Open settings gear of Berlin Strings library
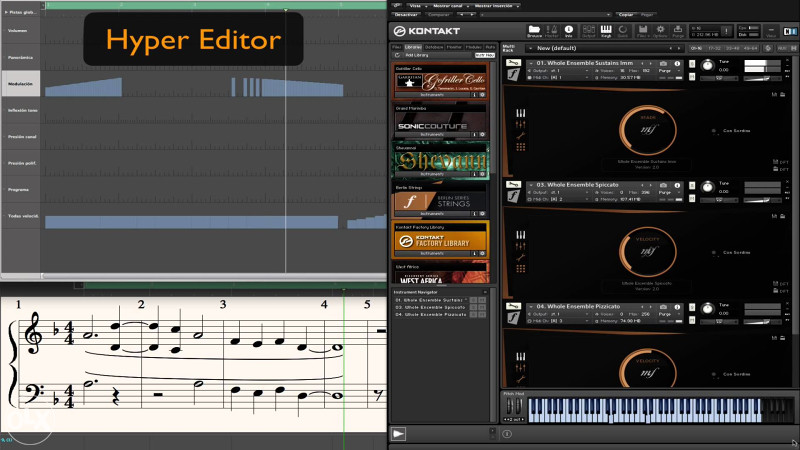Viewport: 800px width, 450px height. 482,214
